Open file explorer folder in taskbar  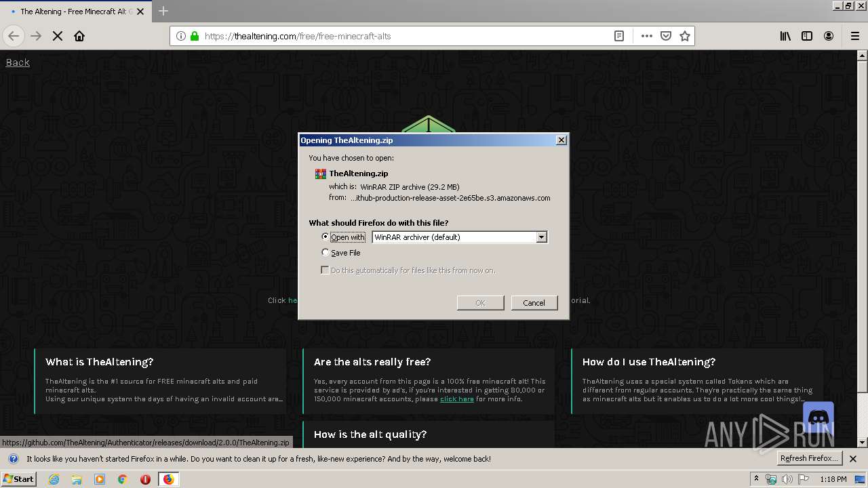(x=77, y=479)
